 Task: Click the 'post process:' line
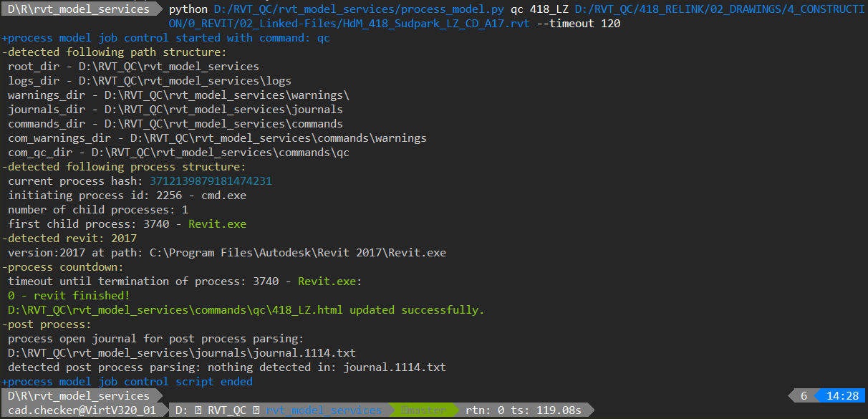click(x=47, y=324)
